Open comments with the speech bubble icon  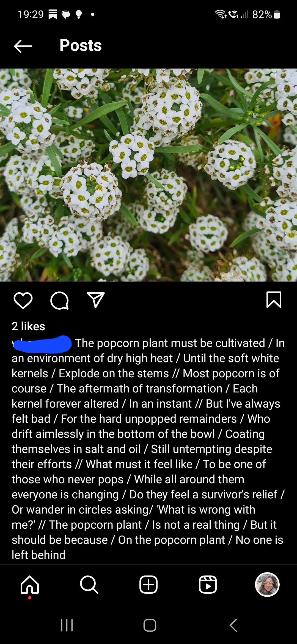coord(59,301)
